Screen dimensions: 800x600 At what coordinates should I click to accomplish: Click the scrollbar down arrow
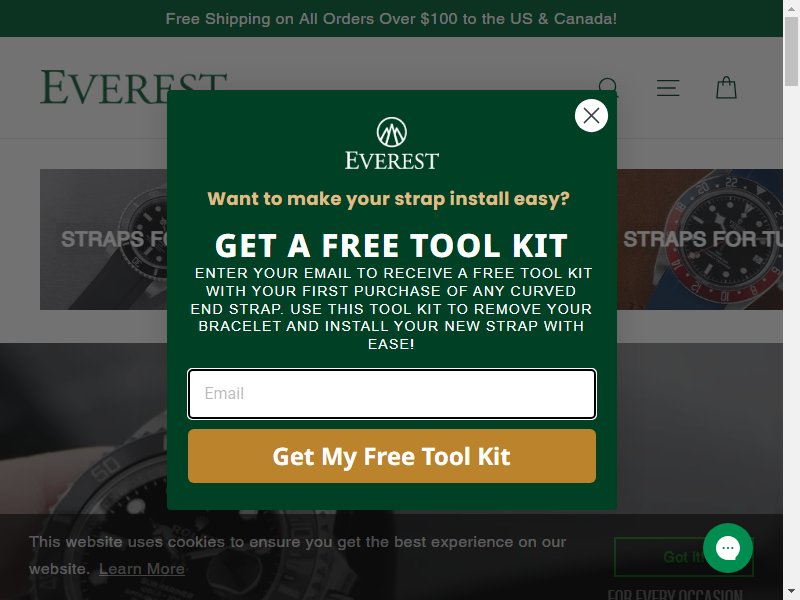791,593
